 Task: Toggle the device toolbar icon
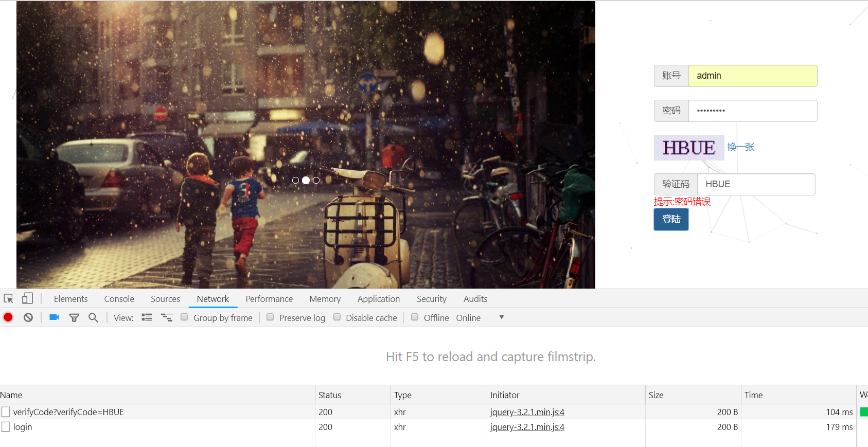[27, 298]
